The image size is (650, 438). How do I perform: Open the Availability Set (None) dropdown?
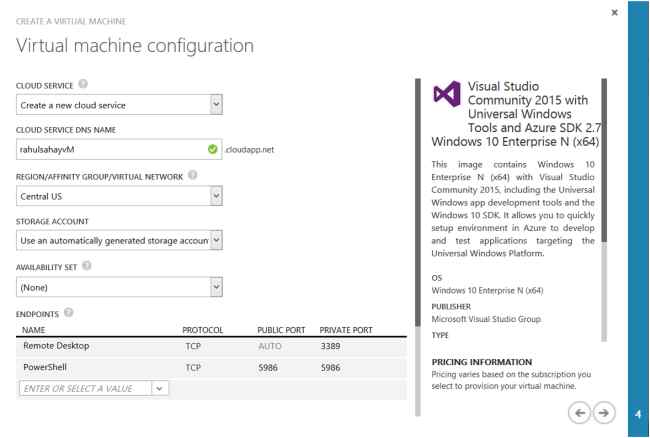pos(216,287)
